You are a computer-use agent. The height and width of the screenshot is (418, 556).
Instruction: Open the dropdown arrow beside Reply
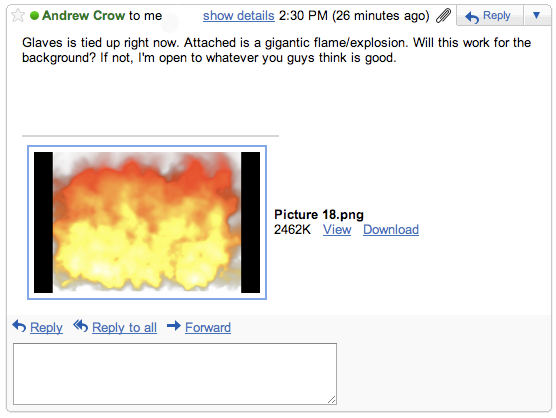[536, 16]
